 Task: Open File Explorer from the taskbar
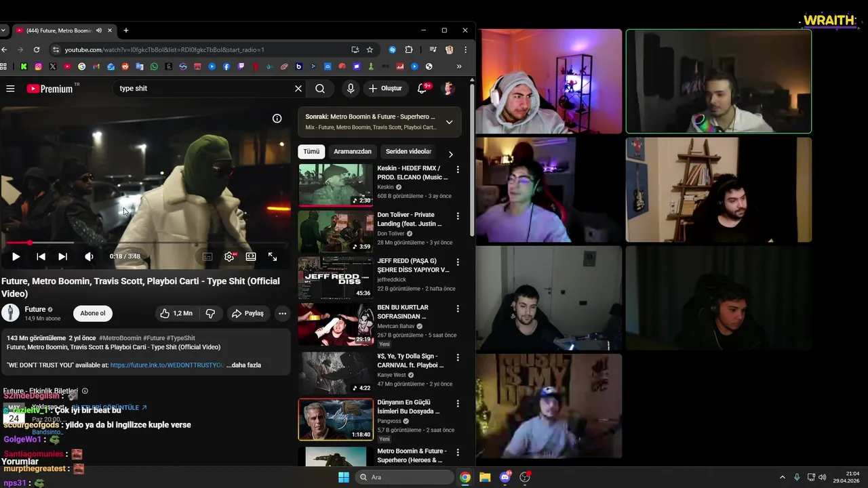point(485,477)
